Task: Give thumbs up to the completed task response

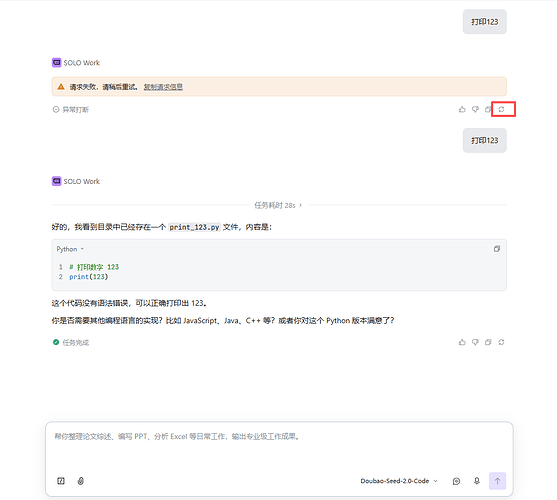Action: [462, 342]
